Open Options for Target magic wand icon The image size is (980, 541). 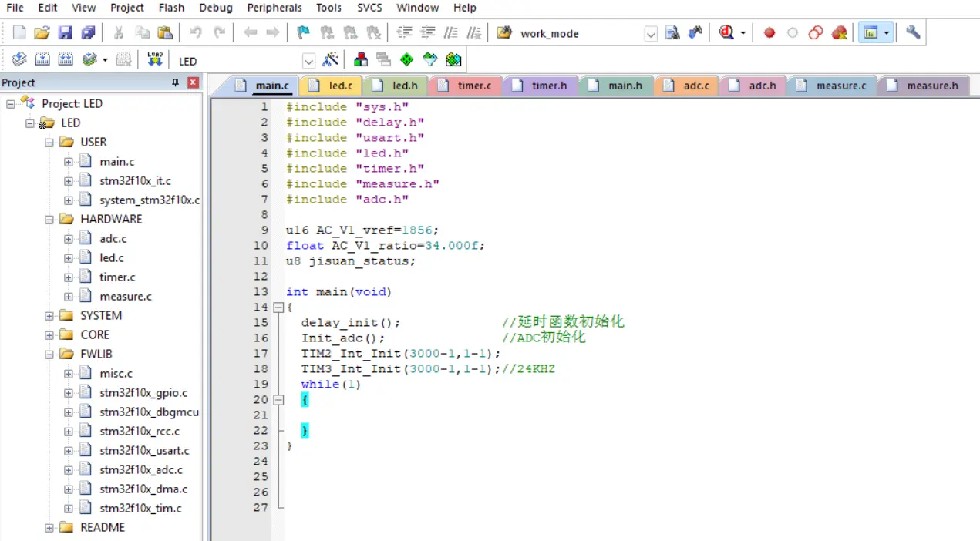331,60
